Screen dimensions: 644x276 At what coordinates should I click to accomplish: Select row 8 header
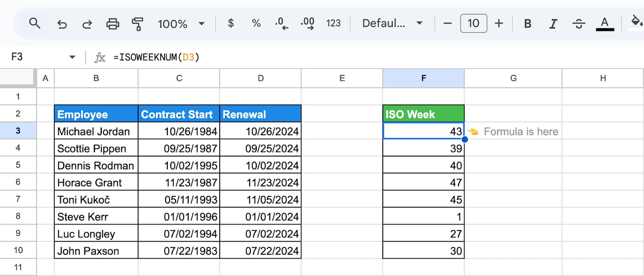[18, 216]
